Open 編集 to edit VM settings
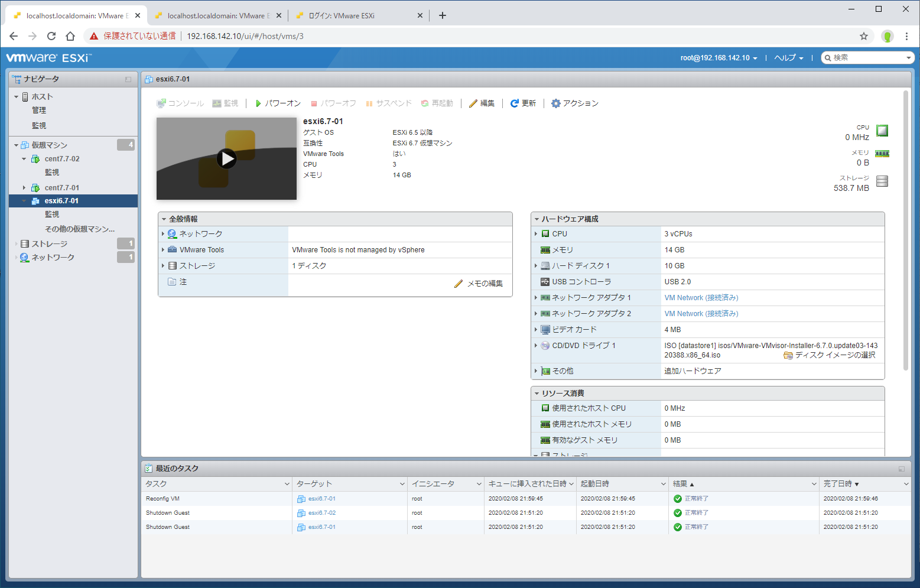The image size is (920, 588). tap(482, 103)
